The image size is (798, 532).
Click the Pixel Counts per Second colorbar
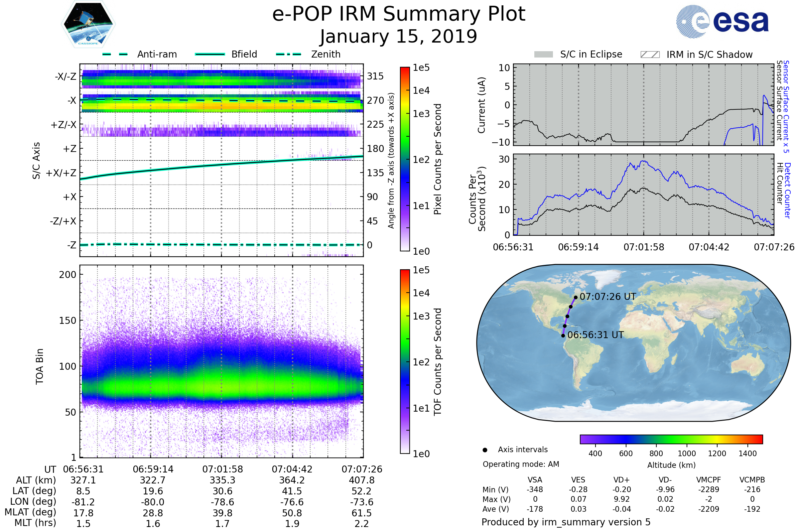click(405, 159)
